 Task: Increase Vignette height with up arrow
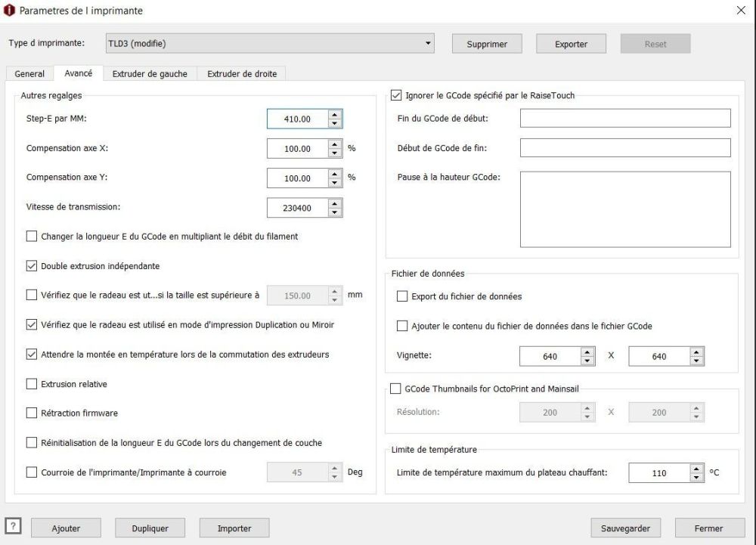pyautogui.click(x=696, y=351)
